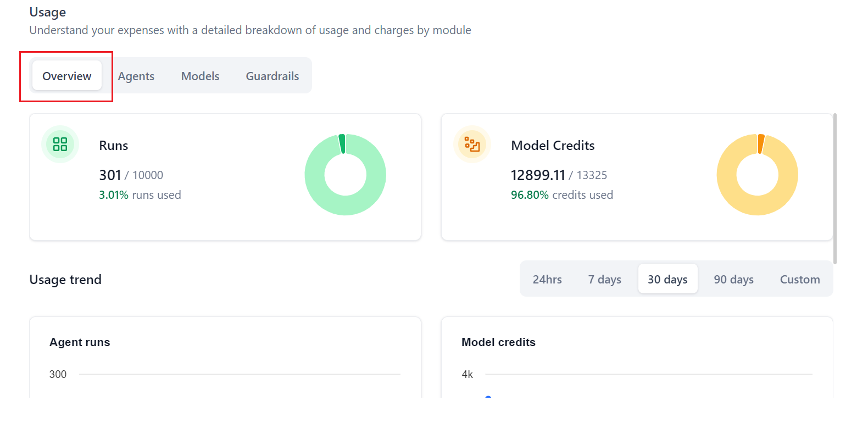The height and width of the screenshot is (423, 868).
Task: Click the yellow Model Credits donut chart
Action: [758, 175]
